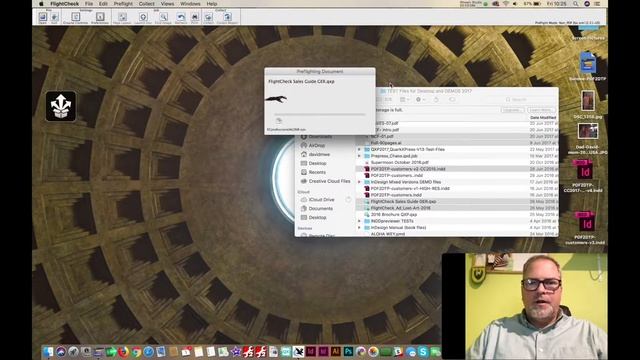
Task: Open the Edit menu
Action: click(x=103, y=4)
